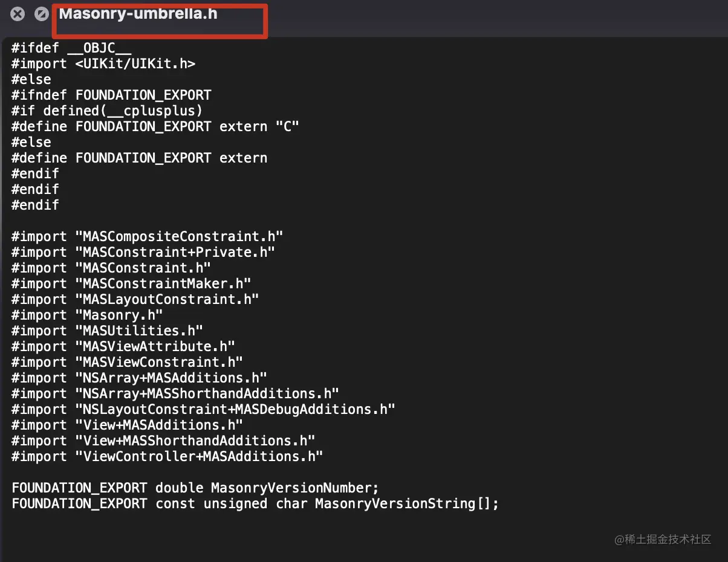Click import "NSArray+MASShorthandAdditions.h" line
This screenshot has height=562, width=728.
pos(175,393)
